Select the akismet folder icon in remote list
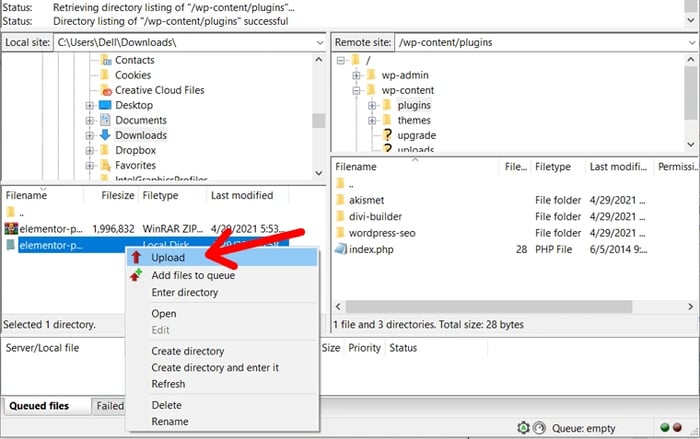The width and height of the screenshot is (700, 439). [341, 200]
